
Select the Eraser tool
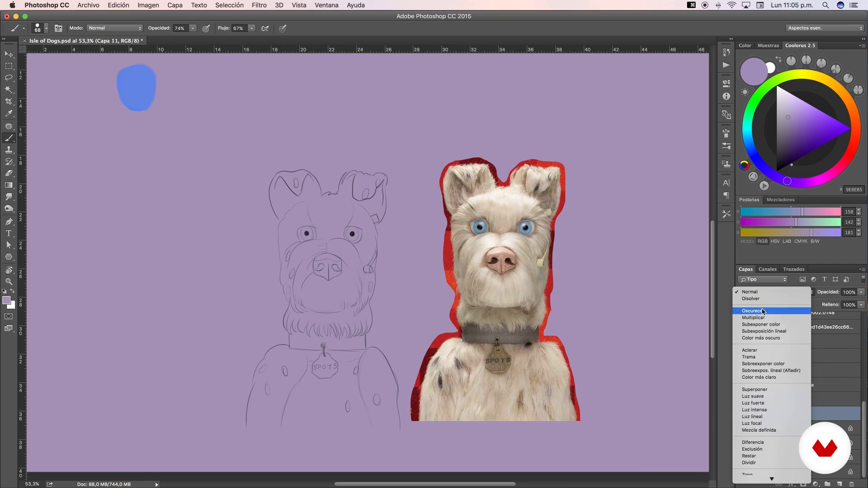9,174
